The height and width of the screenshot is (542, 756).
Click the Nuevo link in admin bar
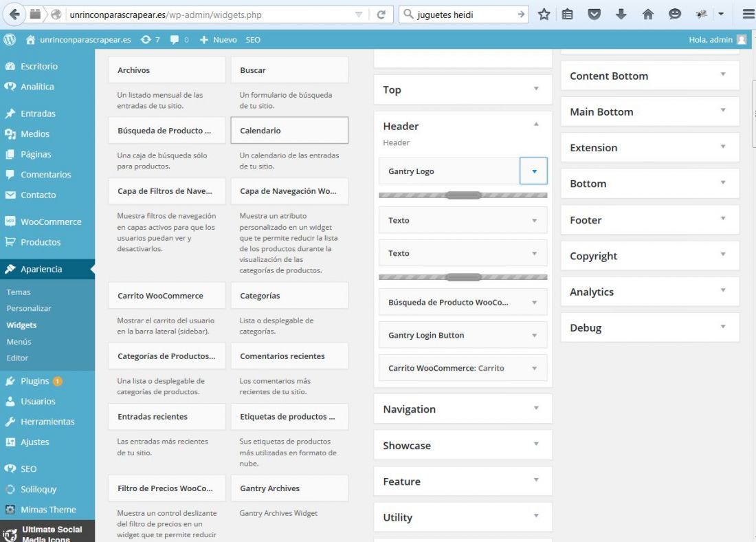click(x=219, y=40)
